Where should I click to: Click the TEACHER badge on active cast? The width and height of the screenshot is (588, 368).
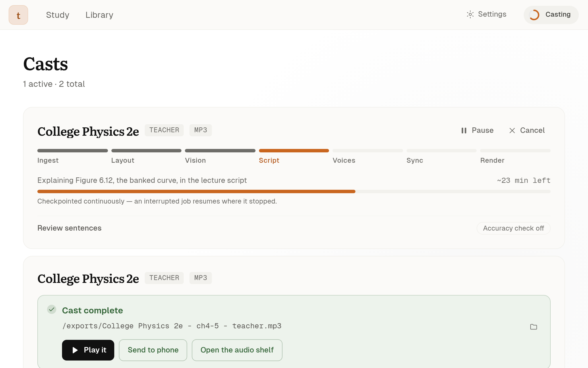(164, 130)
